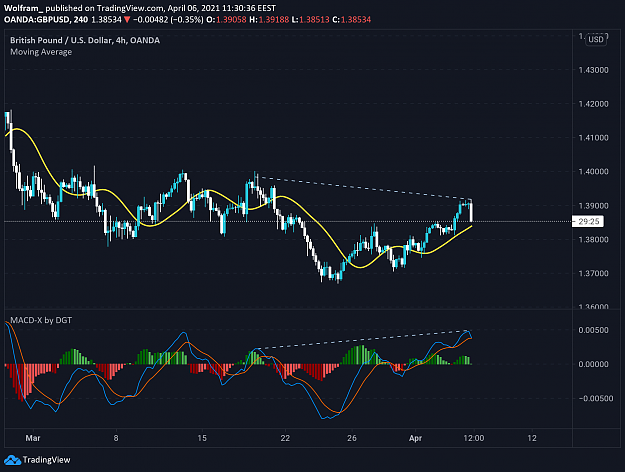Click the Wolfram_ author name in header
Image resolution: width=625 pixels, height=472 pixels.
coord(23,8)
